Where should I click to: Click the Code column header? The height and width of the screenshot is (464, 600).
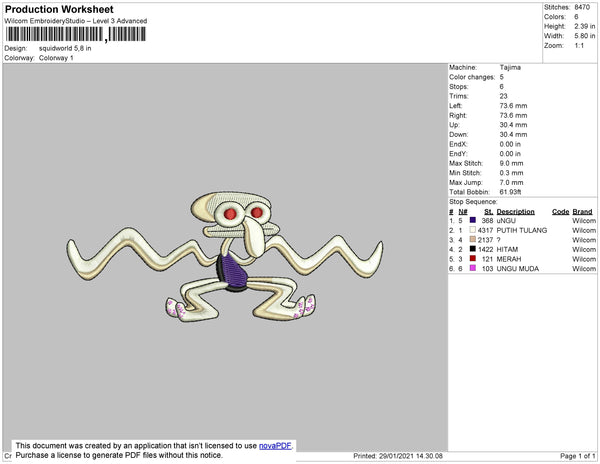pos(561,212)
